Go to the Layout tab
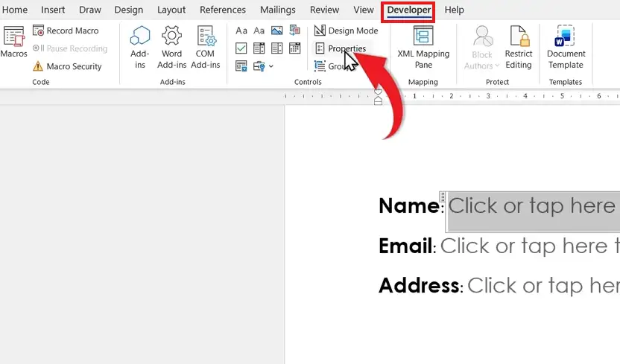The height and width of the screenshot is (364, 620). 171,10
